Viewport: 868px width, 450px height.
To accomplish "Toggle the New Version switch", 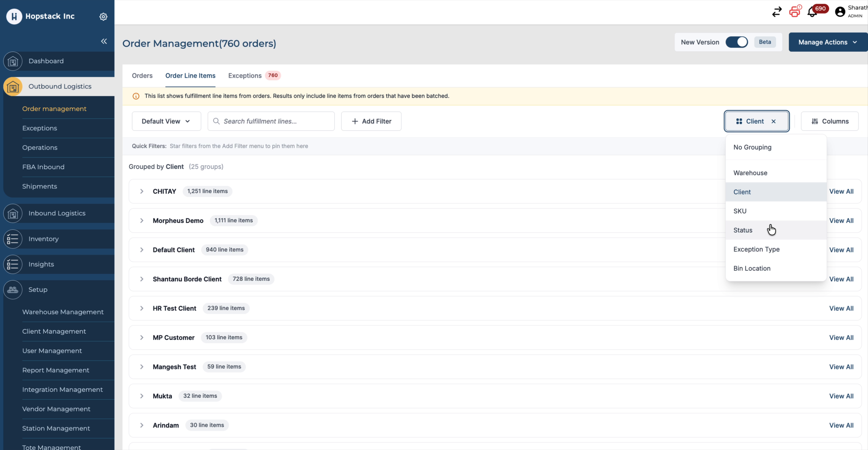I will 737,42.
